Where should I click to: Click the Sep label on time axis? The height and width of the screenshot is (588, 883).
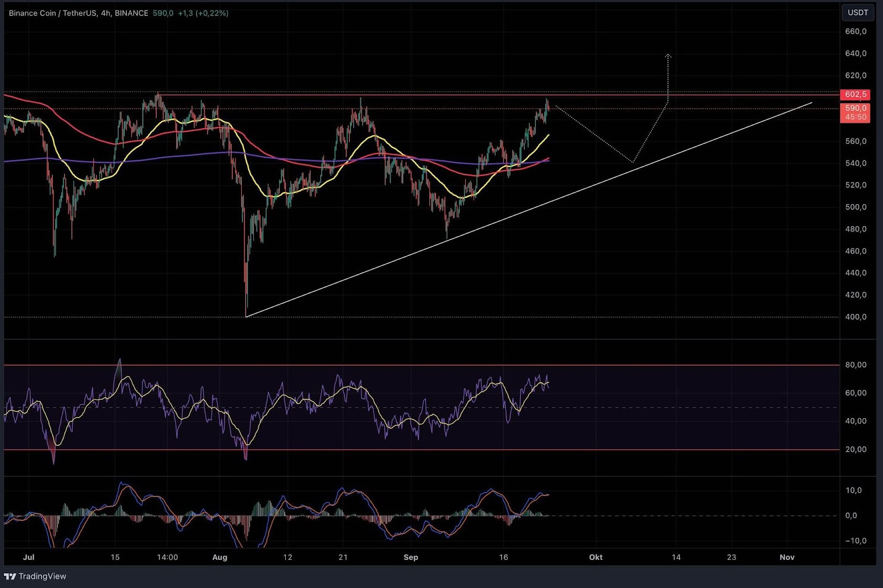411,557
